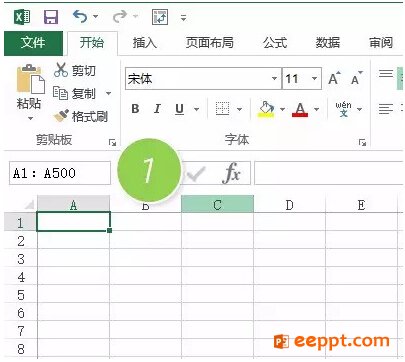Decrease font size with the small A icon

(x=357, y=79)
